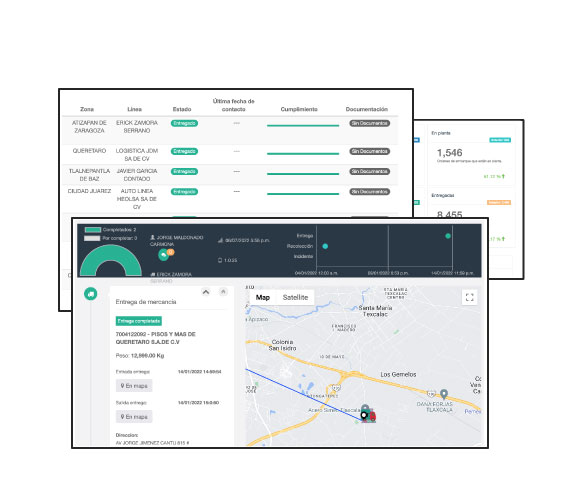Click the fullscreen icon on the map
Image resolution: width=586 pixels, height=498 pixels.
[x=469, y=297]
